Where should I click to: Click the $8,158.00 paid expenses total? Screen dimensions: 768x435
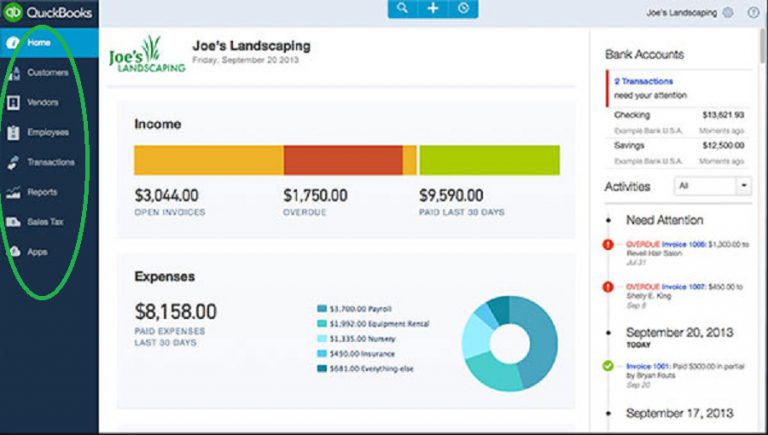pyautogui.click(x=175, y=312)
